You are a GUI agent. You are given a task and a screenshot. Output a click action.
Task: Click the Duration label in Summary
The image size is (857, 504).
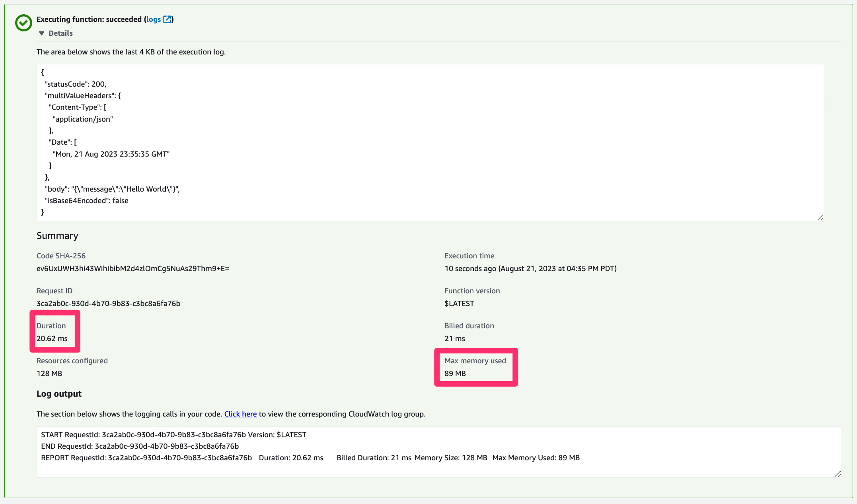[x=51, y=326]
